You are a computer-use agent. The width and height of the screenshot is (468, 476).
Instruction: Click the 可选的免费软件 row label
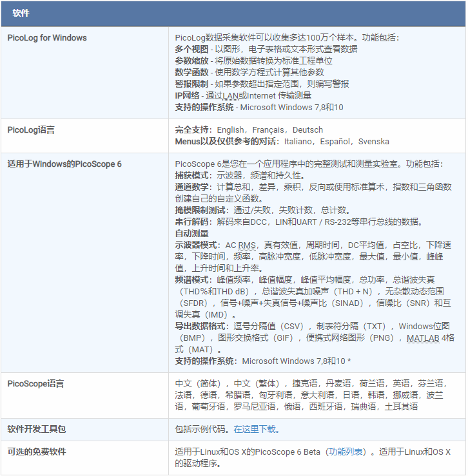tap(37, 452)
